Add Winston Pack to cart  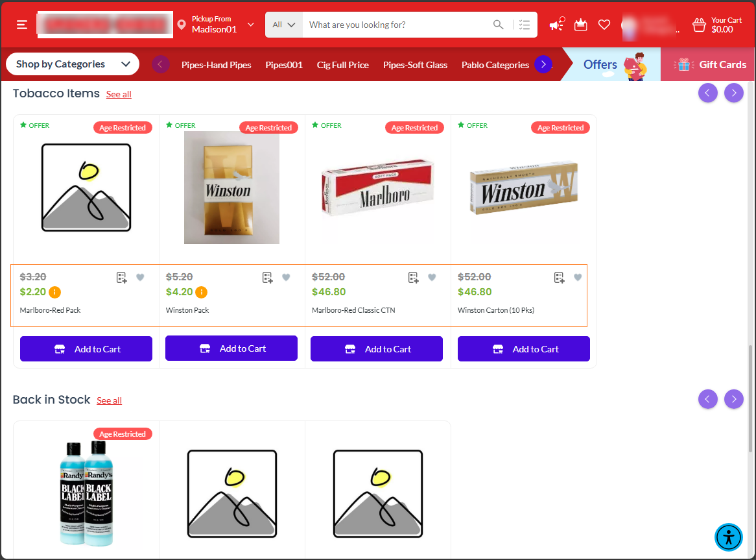point(231,348)
